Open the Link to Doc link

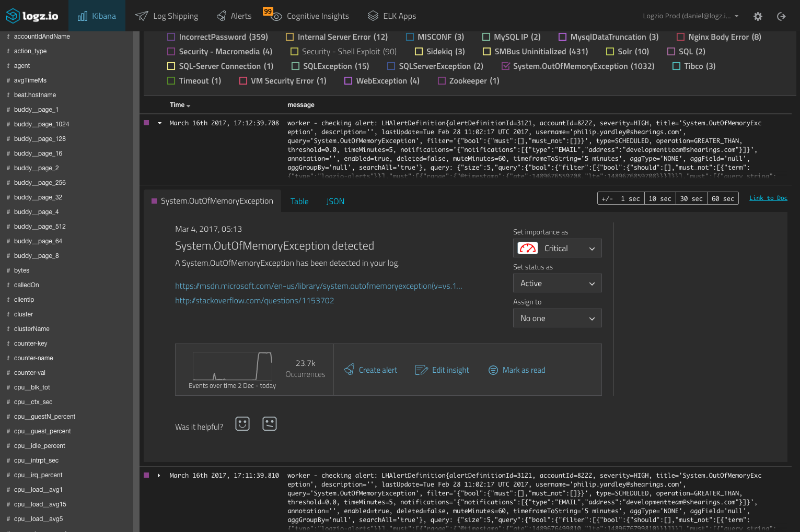click(x=768, y=198)
